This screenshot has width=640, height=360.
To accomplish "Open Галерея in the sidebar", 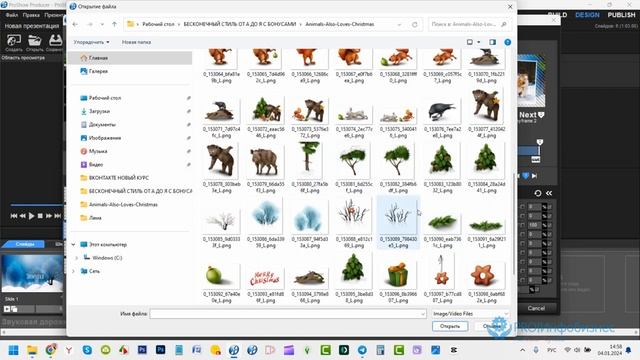I will [x=98, y=71].
